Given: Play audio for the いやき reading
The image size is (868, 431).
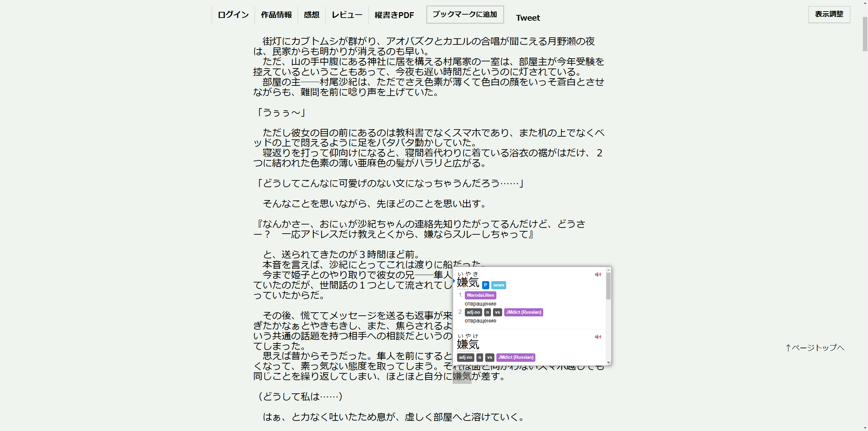Looking at the screenshot, I should point(598,274).
